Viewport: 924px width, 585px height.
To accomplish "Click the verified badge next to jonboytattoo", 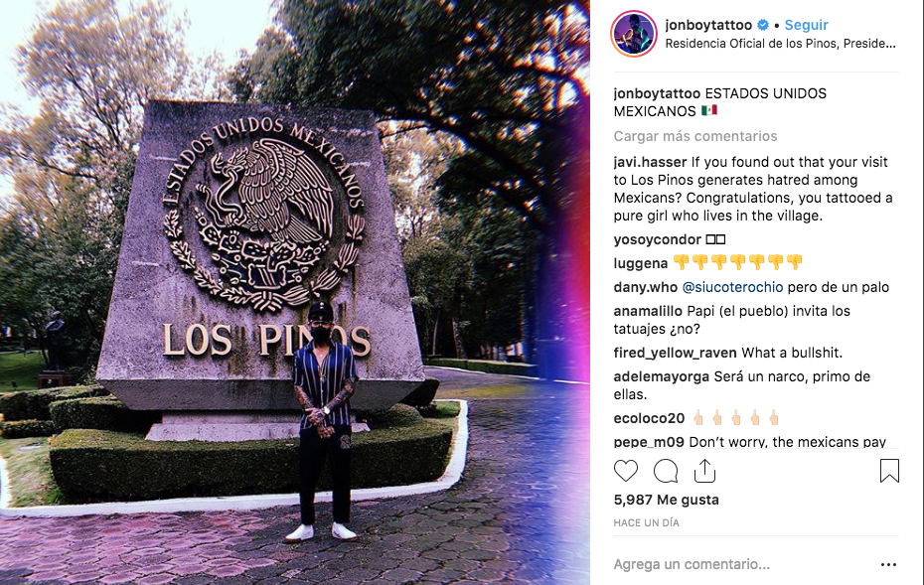I will (x=763, y=25).
